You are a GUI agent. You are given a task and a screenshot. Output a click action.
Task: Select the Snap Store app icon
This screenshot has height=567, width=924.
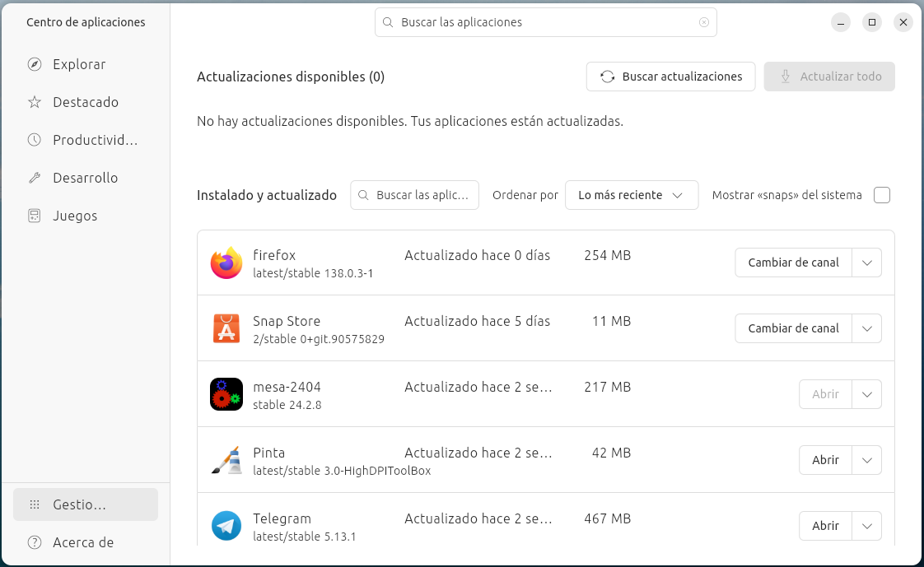pos(226,328)
